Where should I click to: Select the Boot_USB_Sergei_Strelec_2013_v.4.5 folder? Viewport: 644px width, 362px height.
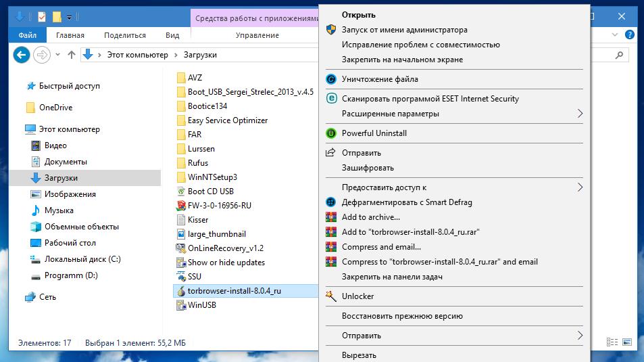coord(251,92)
